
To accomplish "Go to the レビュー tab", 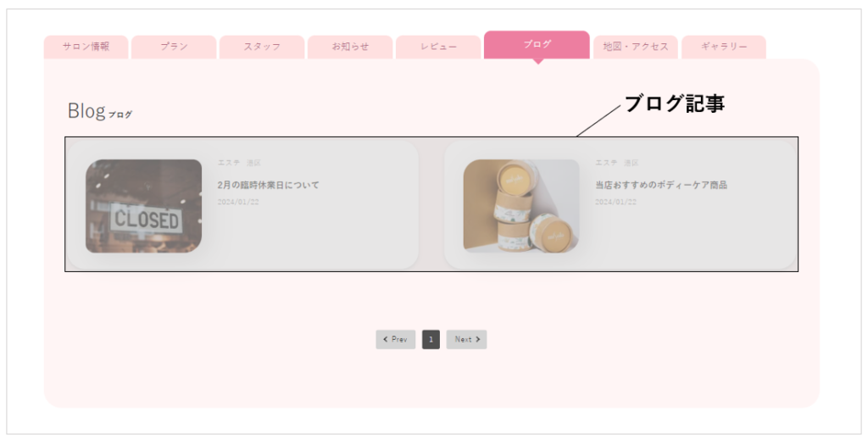I will [438, 47].
